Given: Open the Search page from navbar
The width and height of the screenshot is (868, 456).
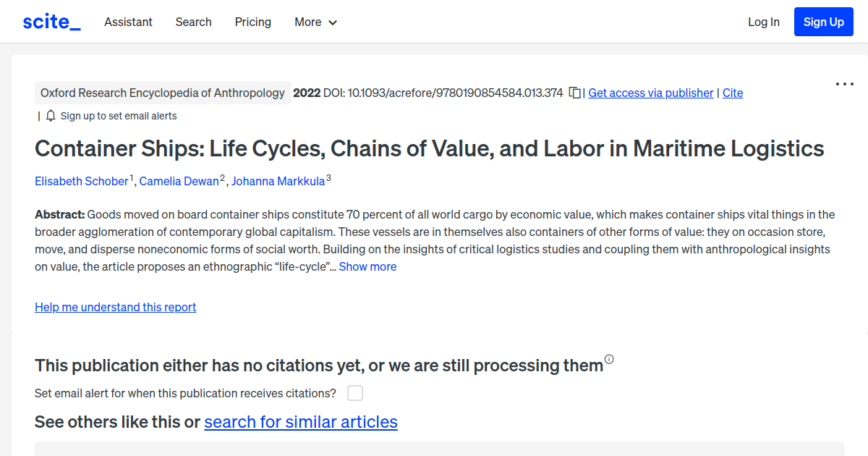Looking at the screenshot, I should pos(193,22).
